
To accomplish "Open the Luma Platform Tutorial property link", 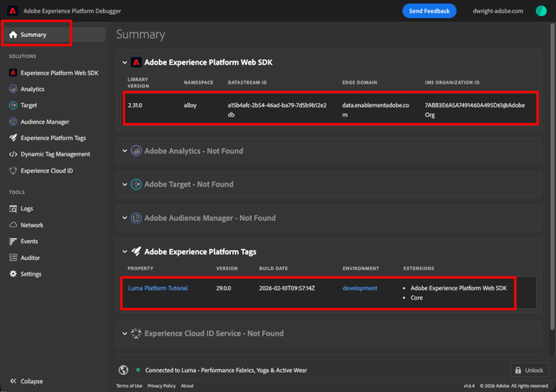I will click(158, 288).
